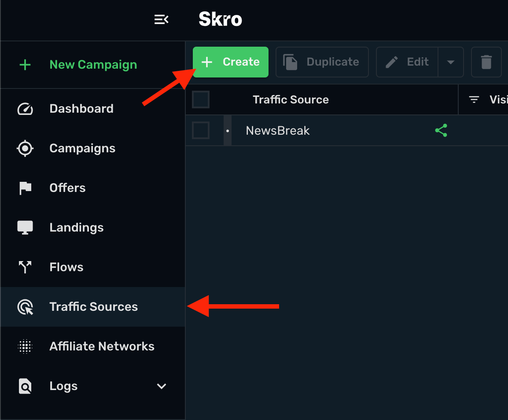Click the plus icon next to New Campaign

click(x=25, y=65)
